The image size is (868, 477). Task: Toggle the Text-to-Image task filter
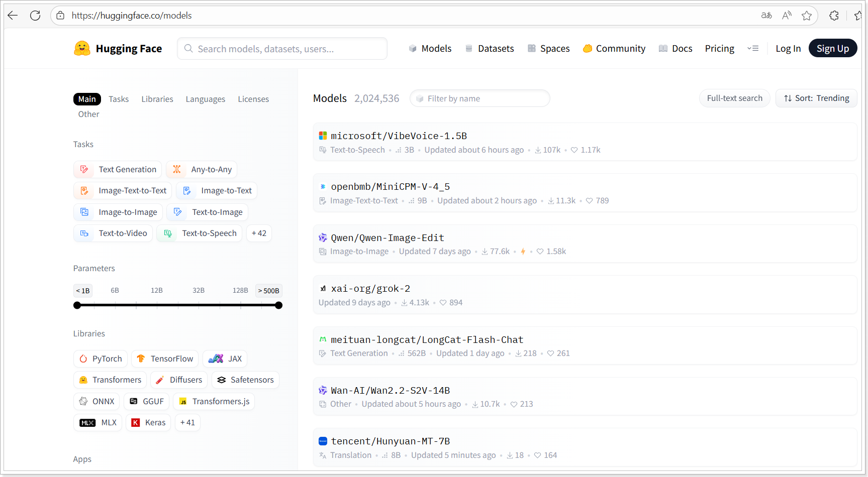[208, 212]
